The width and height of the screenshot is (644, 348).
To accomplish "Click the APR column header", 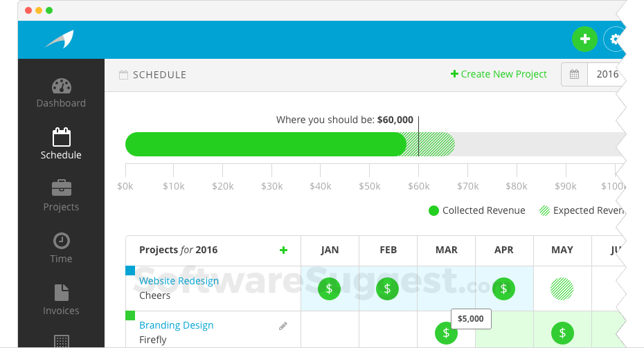I will tap(504, 250).
